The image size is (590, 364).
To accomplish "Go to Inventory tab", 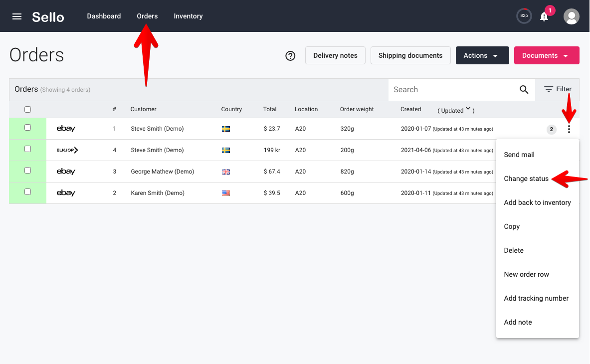I will (x=188, y=16).
